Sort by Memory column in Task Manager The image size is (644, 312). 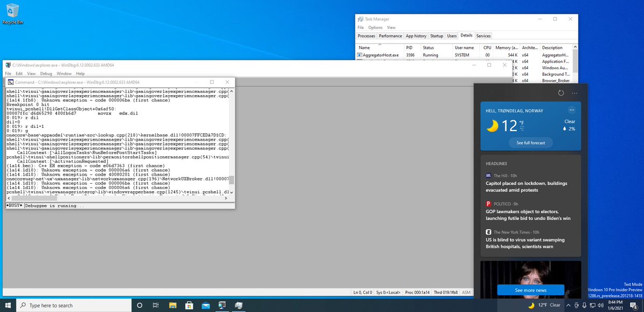pos(507,47)
